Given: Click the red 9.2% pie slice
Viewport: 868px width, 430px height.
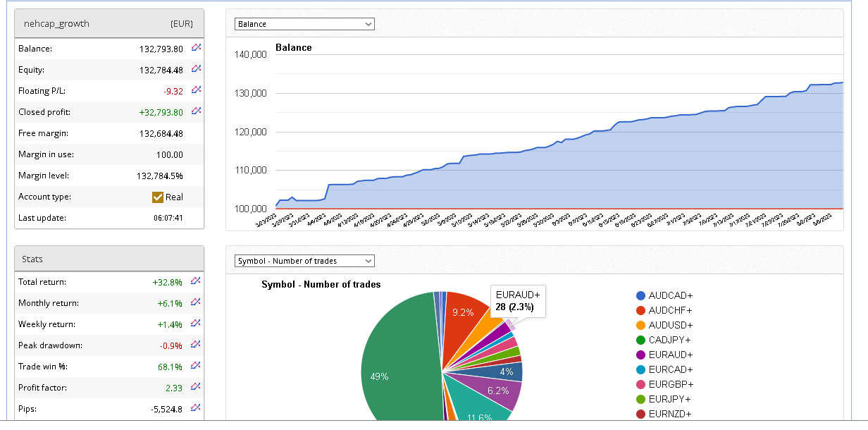Looking at the screenshot, I should [x=465, y=317].
